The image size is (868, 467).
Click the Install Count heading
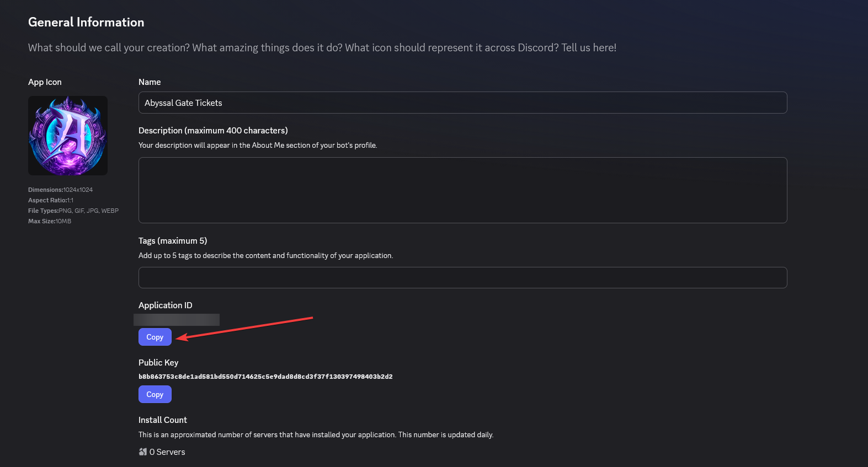(162, 420)
